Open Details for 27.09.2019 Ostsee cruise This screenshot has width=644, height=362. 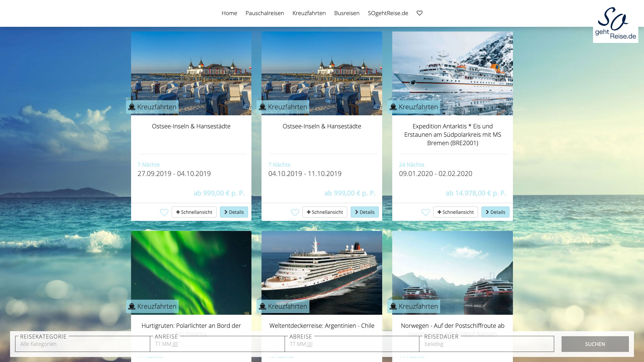coord(234,212)
